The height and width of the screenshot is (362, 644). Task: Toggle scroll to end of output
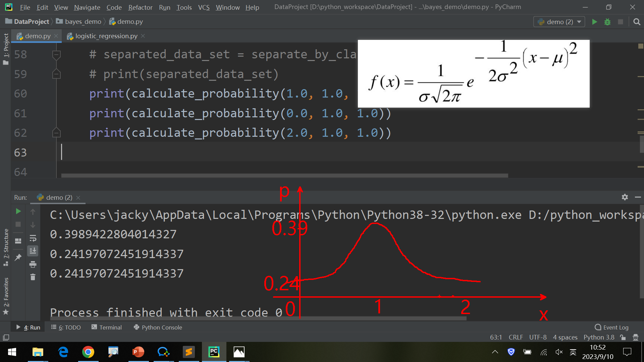33,251
